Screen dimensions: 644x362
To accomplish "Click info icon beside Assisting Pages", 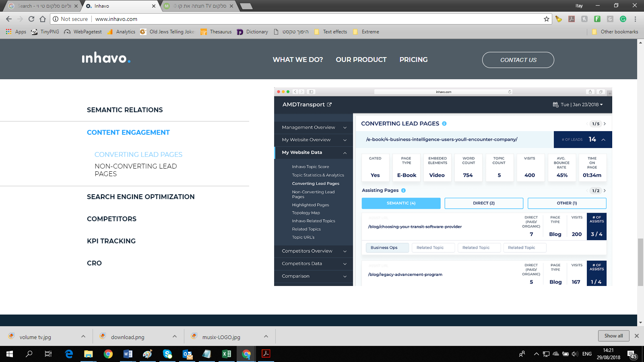I will [403, 190].
